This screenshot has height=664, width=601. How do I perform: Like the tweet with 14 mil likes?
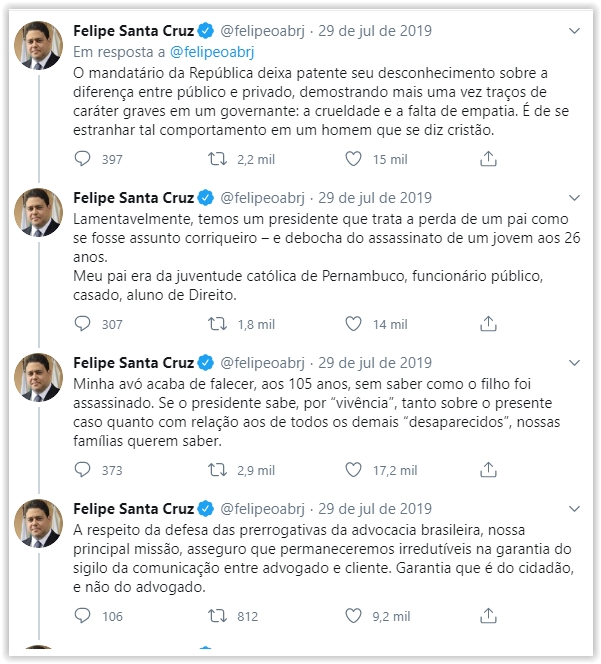352,324
